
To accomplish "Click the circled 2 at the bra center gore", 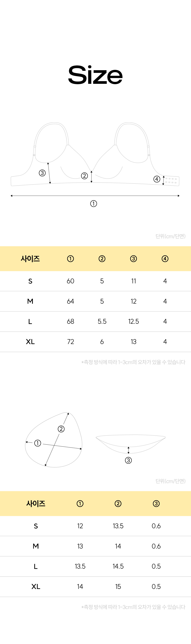I will (84, 176).
